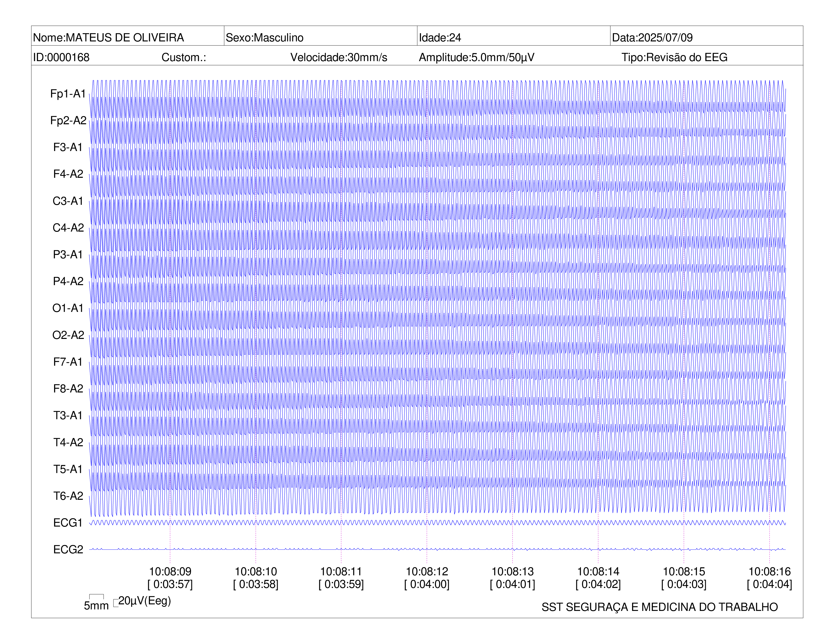Image resolution: width=834 pixels, height=644 pixels.
Task: Select the F7-A1 channel label
Action: tap(68, 362)
